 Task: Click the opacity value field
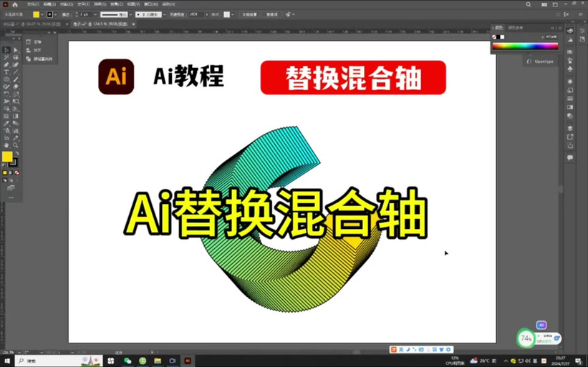(x=196, y=14)
